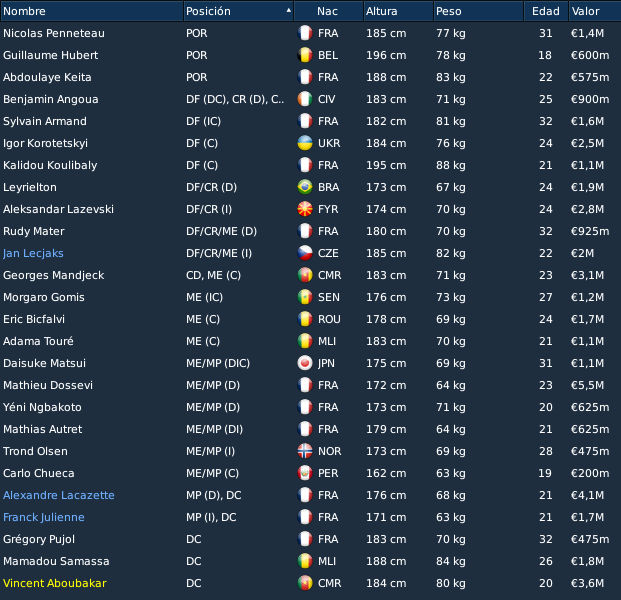The width and height of the screenshot is (621, 600).
Task: Select the Nicolas Penneteau name
Action: pyautogui.click(x=54, y=33)
